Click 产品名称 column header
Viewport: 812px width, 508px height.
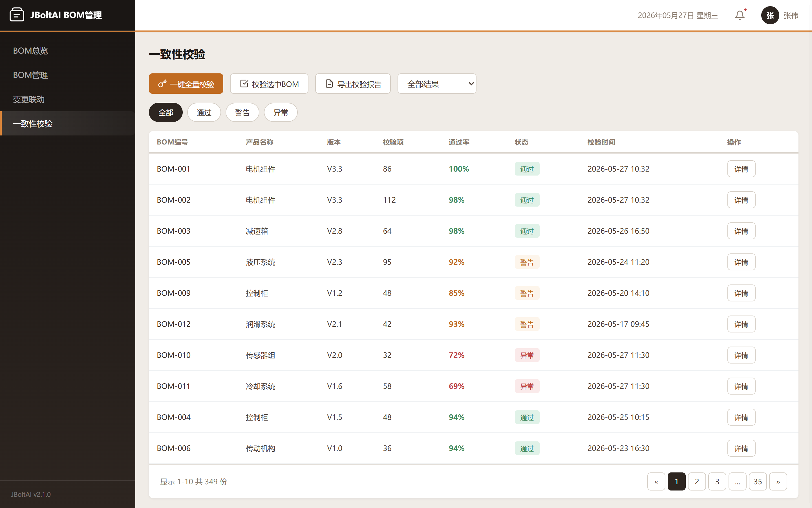point(260,142)
